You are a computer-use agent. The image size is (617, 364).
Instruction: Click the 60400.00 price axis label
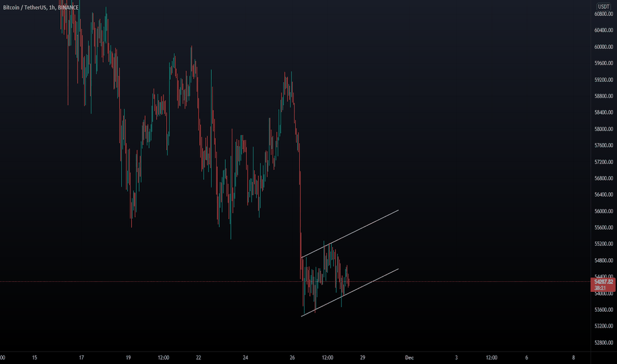(x=604, y=30)
